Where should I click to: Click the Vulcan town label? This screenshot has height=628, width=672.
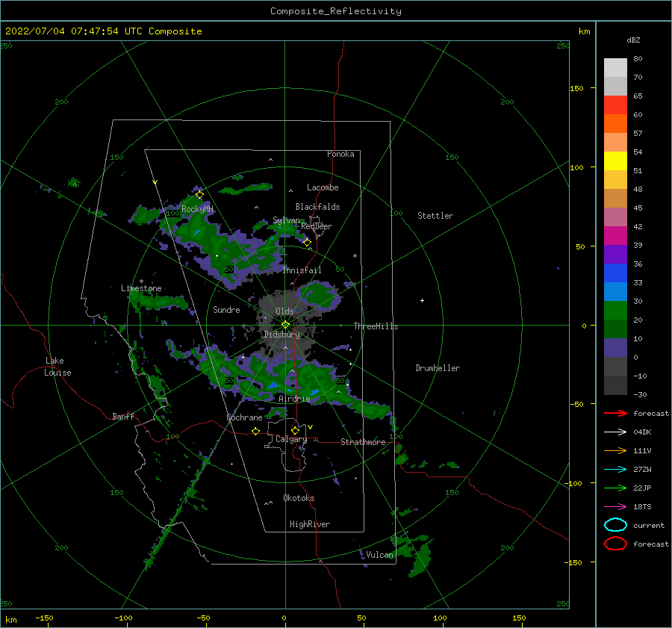click(379, 555)
